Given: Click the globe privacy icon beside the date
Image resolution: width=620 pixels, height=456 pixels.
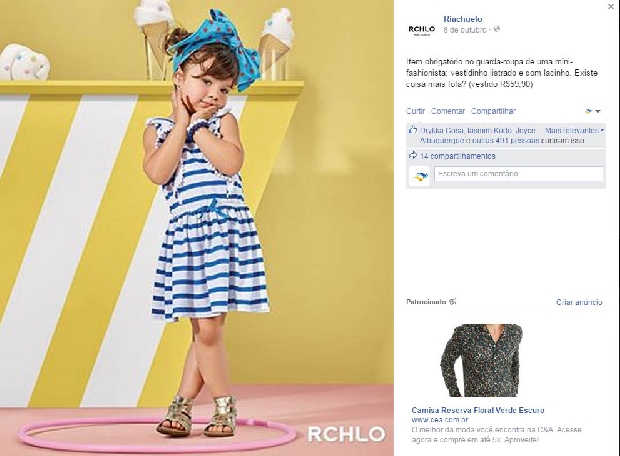Looking at the screenshot, I should pyautogui.click(x=497, y=29).
